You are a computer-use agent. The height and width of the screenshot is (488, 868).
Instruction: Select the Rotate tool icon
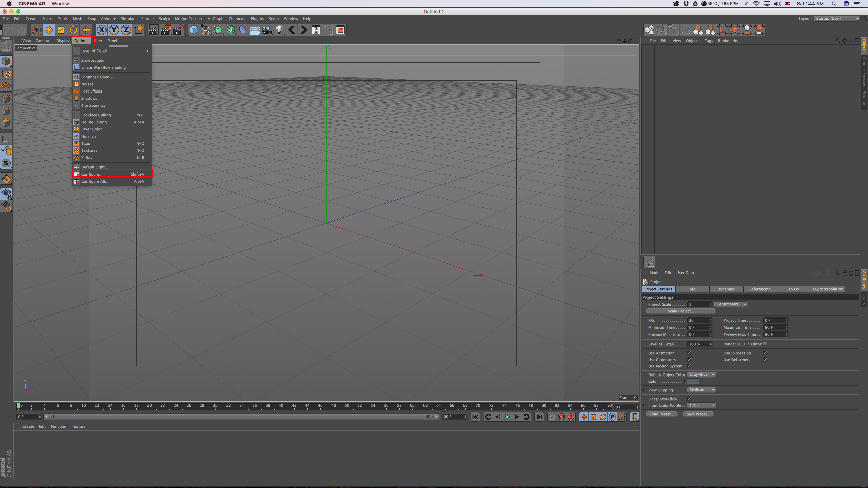73,30
